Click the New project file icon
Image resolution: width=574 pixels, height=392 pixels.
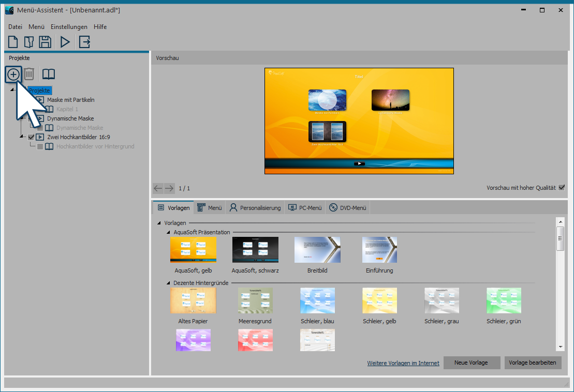coord(13,42)
